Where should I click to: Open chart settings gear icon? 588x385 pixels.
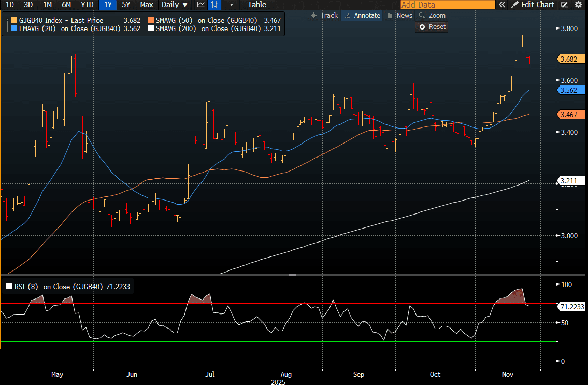tap(578, 5)
